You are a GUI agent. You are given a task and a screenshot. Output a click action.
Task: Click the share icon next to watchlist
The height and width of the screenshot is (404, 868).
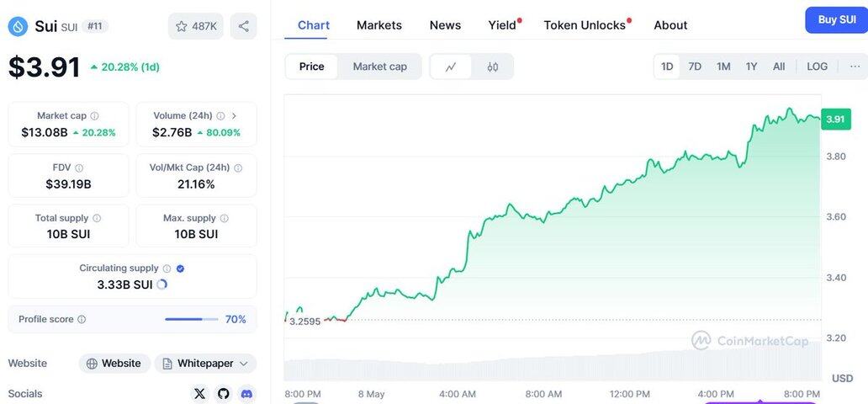pos(243,26)
